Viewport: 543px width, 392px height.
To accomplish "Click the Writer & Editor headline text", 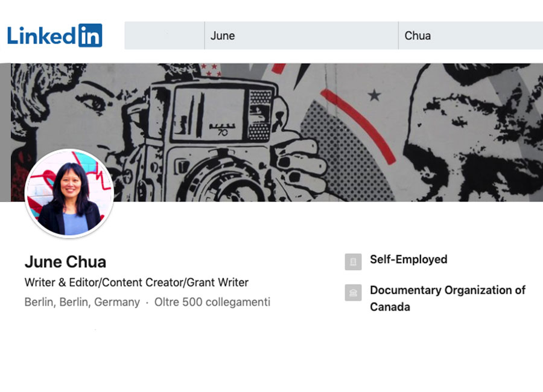I will 136,282.
